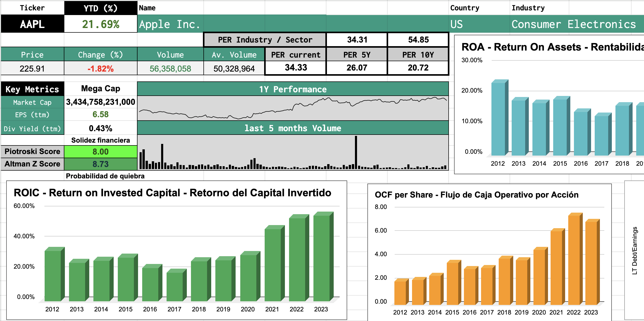
Task: Click PER 10Y value 20.72
Action: click(x=418, y=68)
